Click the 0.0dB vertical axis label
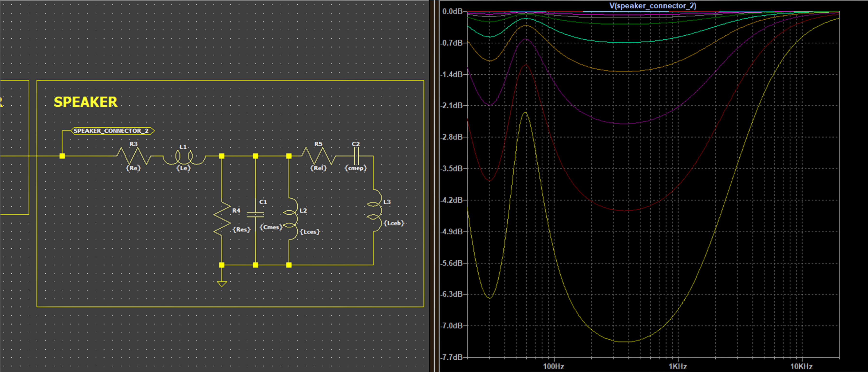The width and height of the screenshot is (868, 372). click(x=453, y=11)
